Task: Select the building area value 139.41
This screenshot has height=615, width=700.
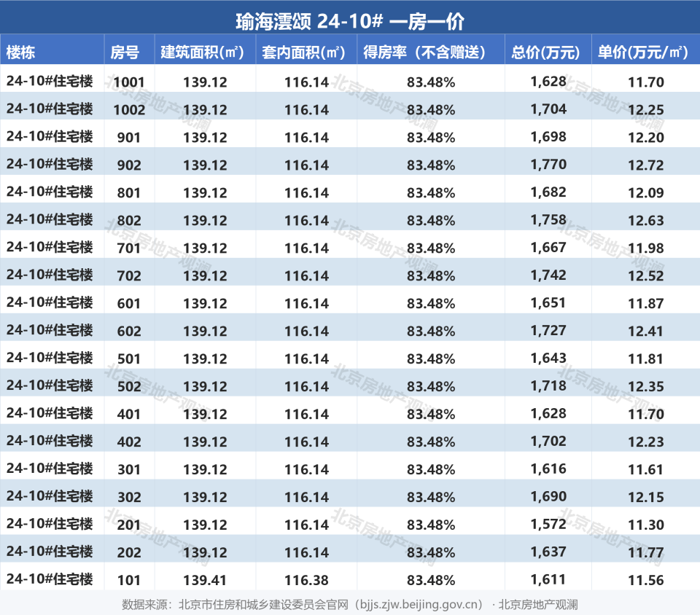Action: (205, 580)
